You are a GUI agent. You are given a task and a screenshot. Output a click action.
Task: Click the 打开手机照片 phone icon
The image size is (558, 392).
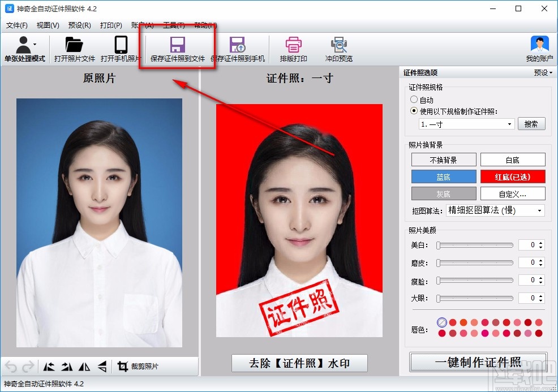point(121,45)
